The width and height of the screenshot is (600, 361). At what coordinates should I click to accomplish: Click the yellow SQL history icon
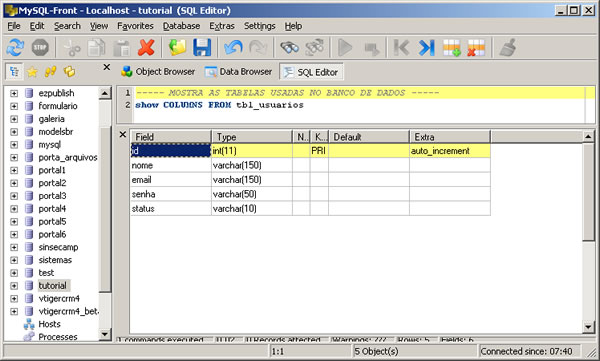pos(69,72)
